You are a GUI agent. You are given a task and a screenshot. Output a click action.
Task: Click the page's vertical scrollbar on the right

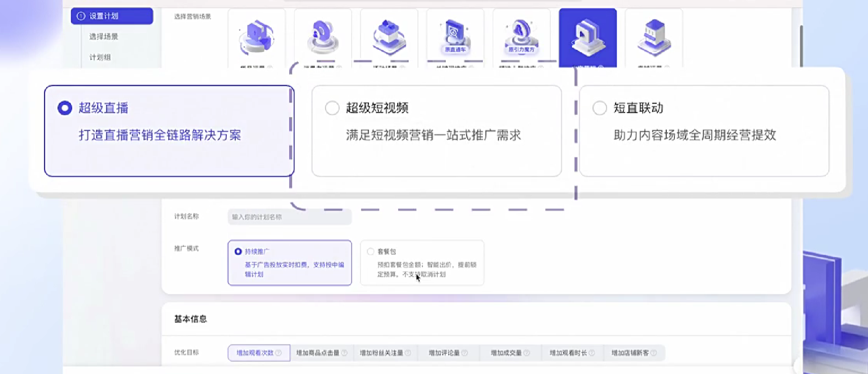coord(801,46)
